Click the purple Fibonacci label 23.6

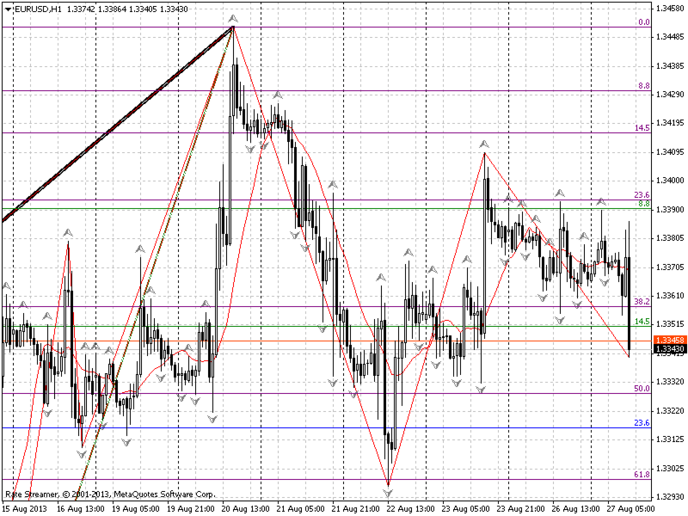[642, 195]
